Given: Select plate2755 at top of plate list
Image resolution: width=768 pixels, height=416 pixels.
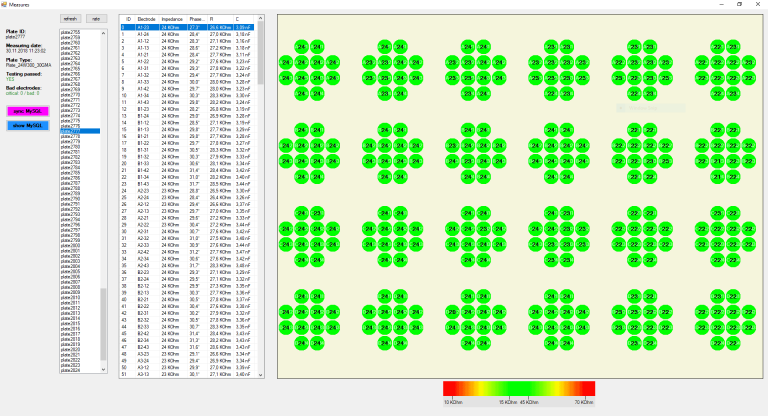Looking at the screenshot, I should tap(70, 33).
